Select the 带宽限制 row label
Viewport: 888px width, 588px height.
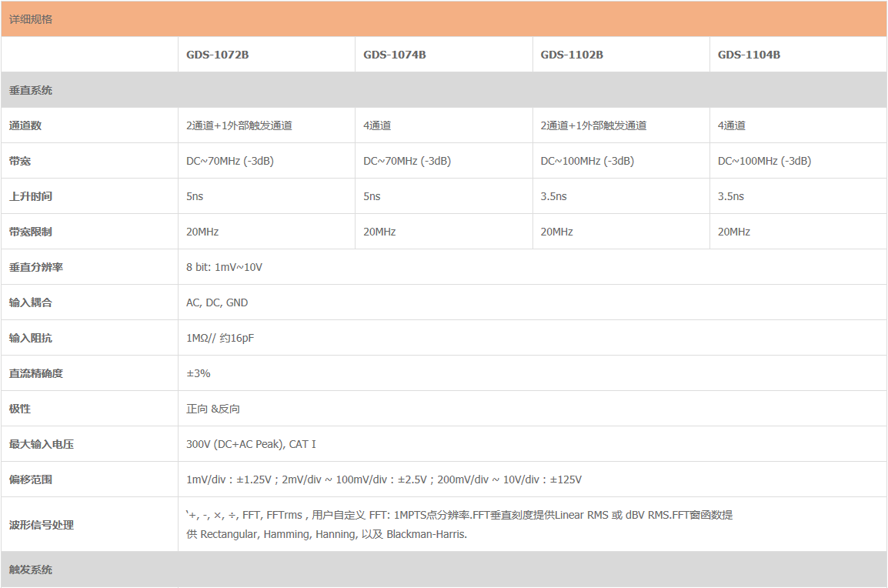[31, 232]
